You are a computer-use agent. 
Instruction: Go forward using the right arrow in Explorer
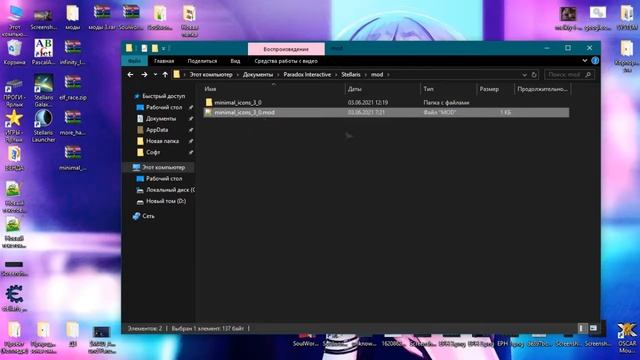click(144, 75)
